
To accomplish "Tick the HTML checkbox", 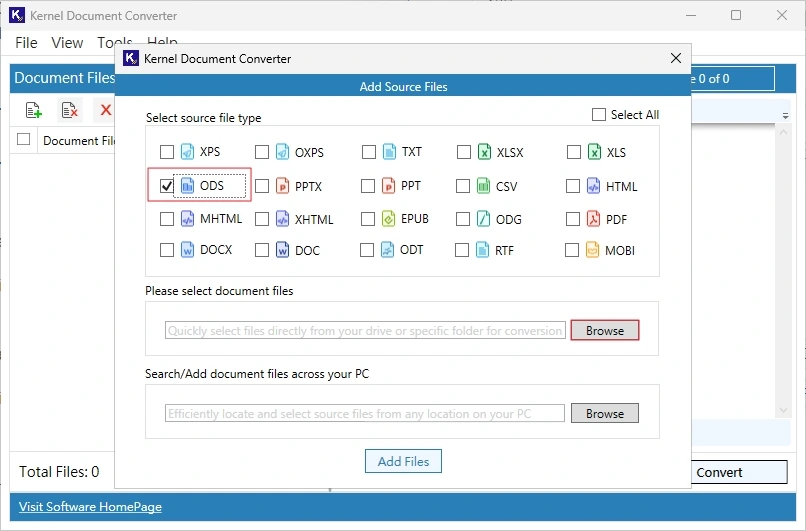I will 573,186.
